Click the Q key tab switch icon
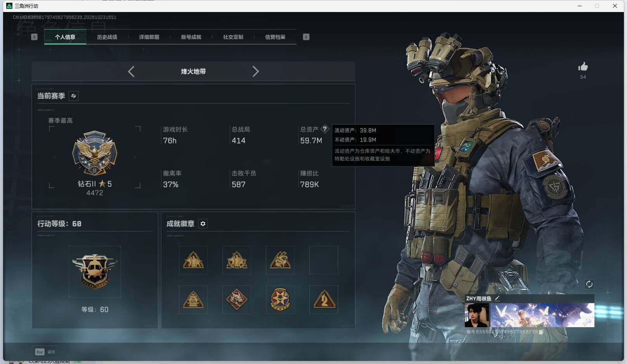The height and width of the screenshot is (364, 627). pos(34,37)
